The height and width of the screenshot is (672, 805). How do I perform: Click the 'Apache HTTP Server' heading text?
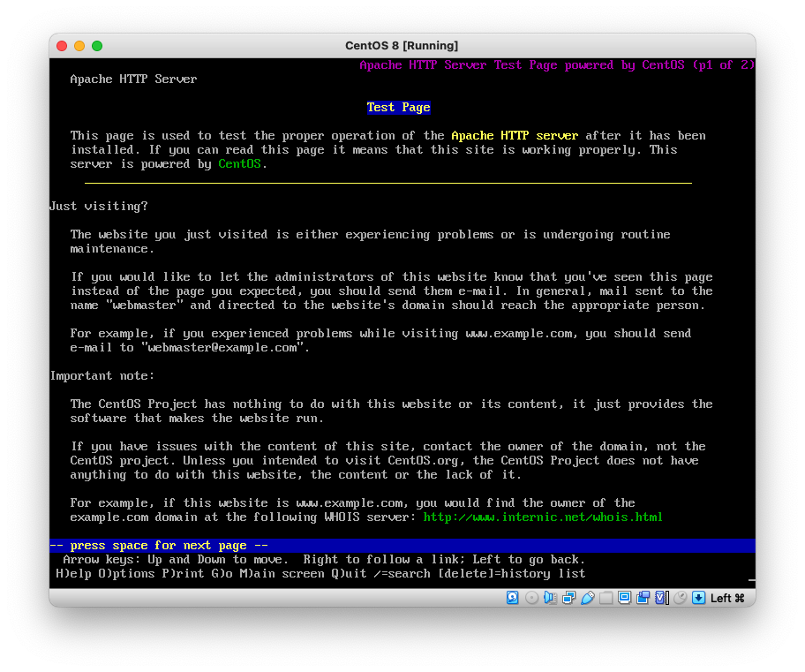click(133, 79)
